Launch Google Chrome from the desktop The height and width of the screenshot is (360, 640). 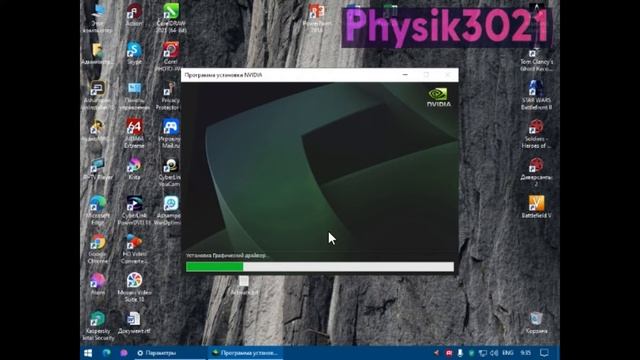point(98,248)
